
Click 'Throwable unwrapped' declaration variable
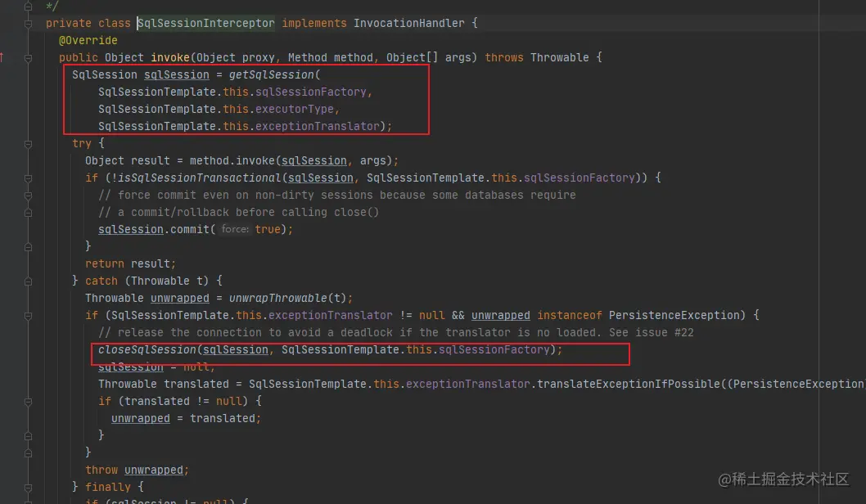[x=180, y=298]
